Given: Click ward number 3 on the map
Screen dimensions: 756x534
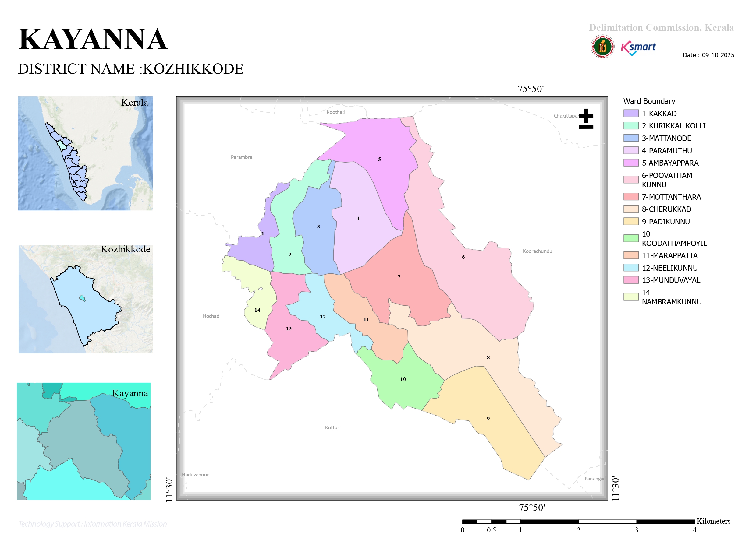Looking at the screenshot, I should (318, 227).
